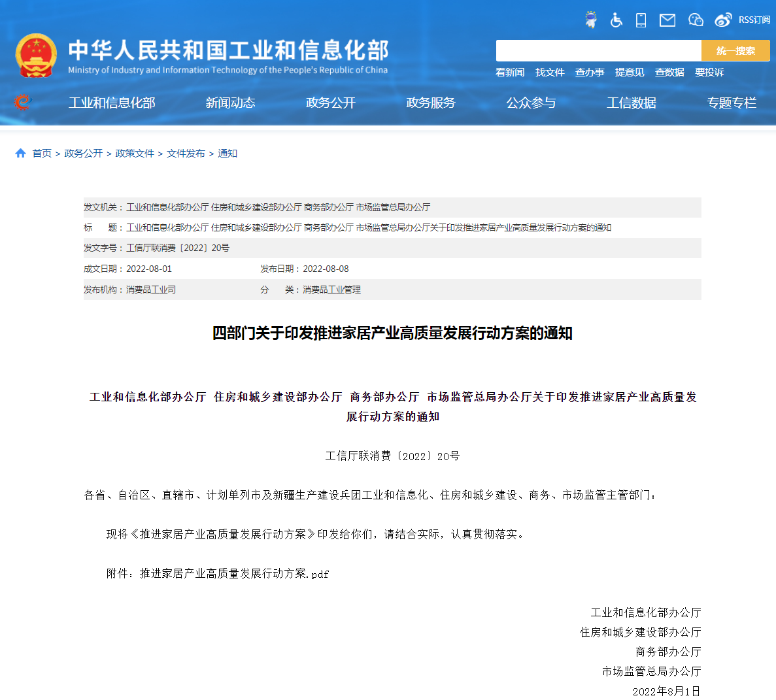776x700 pixels.
Task: Click the home icon in breadcrumb
Action: pos(20,153)
